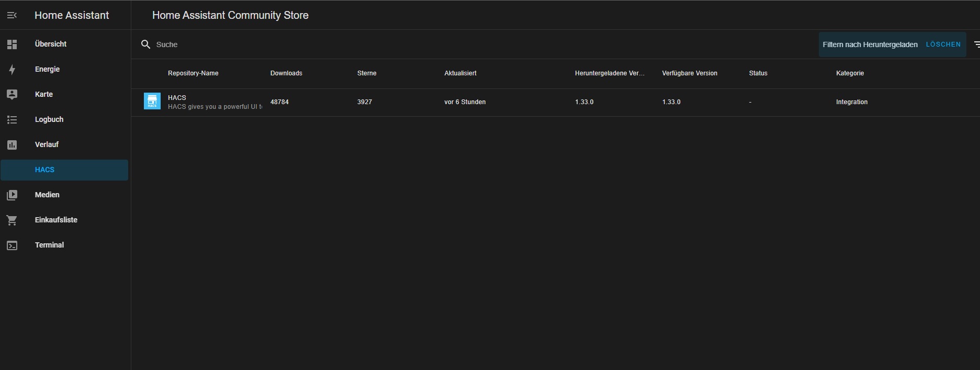Open the Energie lightning bolt icon
980x370 pixels.
12,70
